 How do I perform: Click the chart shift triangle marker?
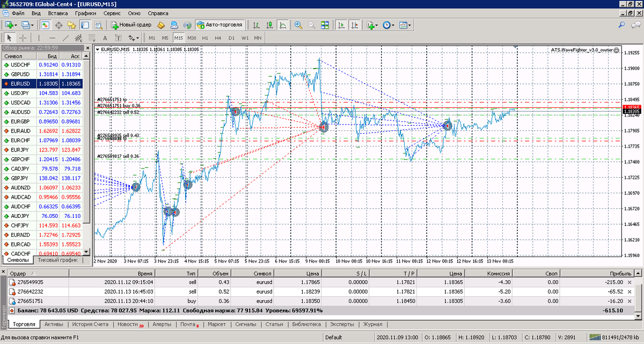pyautogui.click(x=516, y=48)
